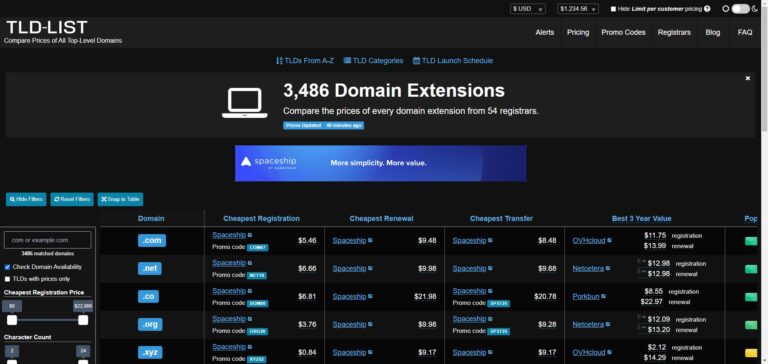768x364 pixels.
Task: Click the .net registration promo code badge
Action: pos(257,275)
